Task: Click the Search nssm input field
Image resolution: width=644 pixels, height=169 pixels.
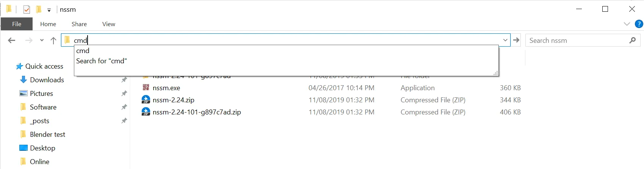Action: [x=576, y=41]
